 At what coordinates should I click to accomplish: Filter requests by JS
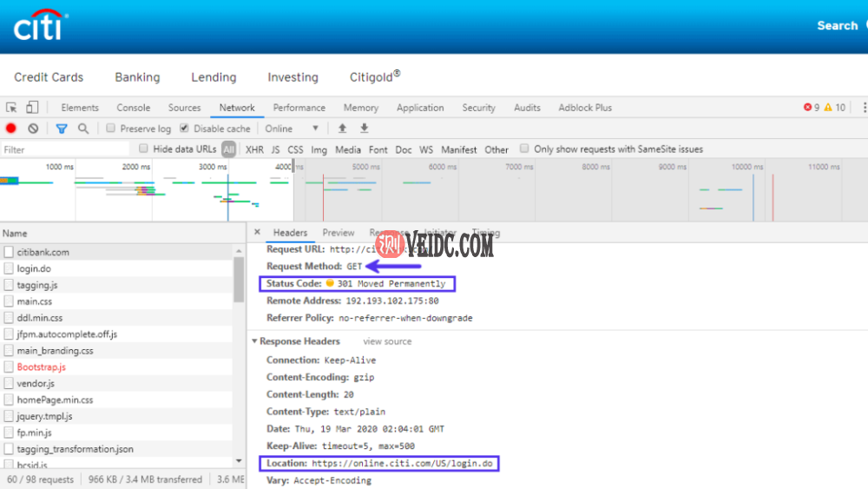(276, 149)
